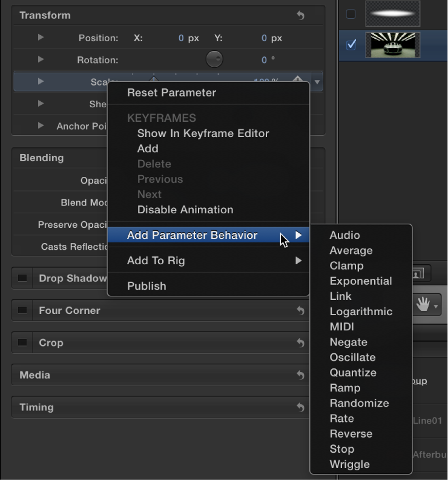The height and width of the screenshot is (480, 448).
Task: Pick the Audio parameter behavior
Action: pos(361,235)
